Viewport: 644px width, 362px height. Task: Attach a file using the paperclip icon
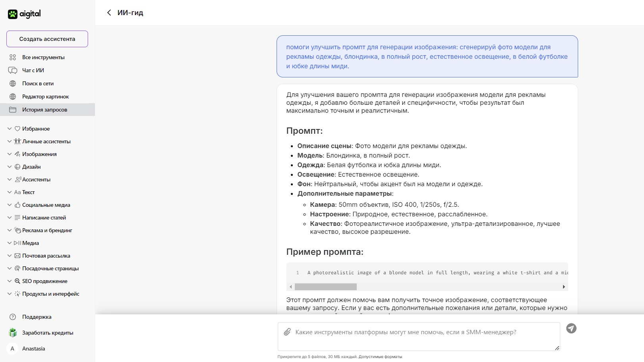click(x=287, y=332)
